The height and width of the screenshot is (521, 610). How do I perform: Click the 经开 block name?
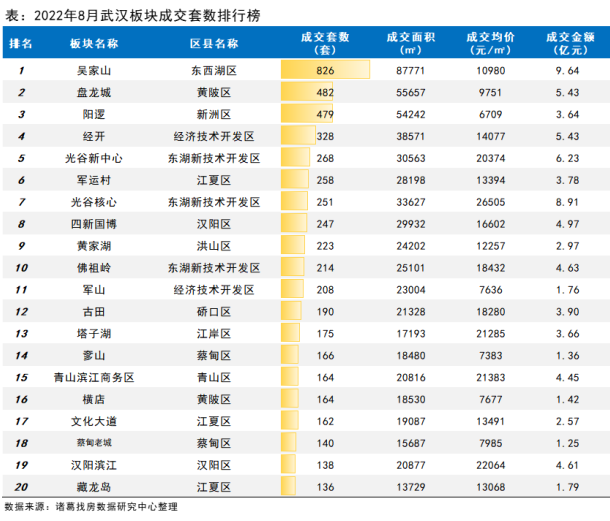click(94, 136)
